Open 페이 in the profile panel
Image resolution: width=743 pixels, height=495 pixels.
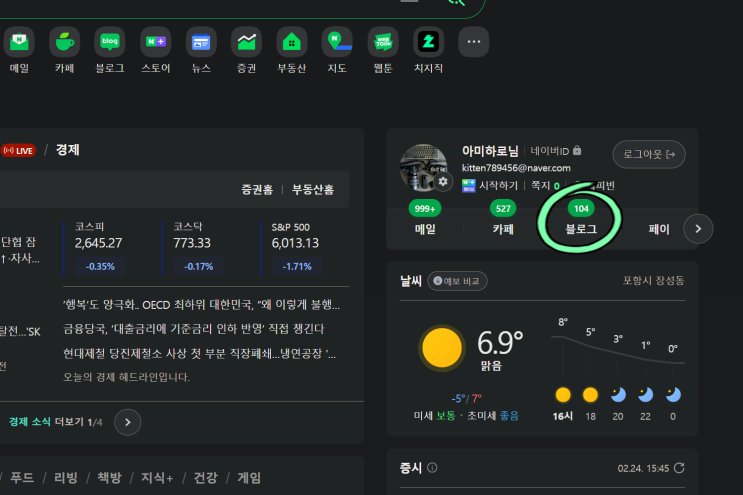coord(659,229)
